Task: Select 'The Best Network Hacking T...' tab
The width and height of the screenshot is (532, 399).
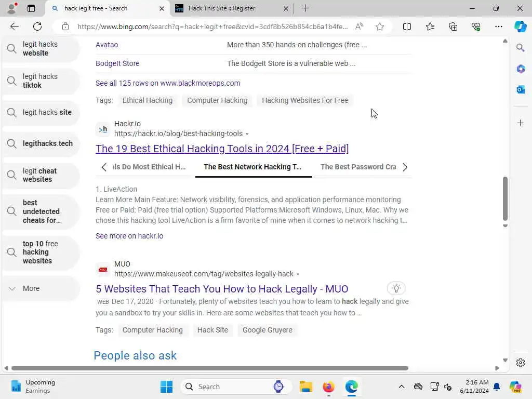Action: click(x=253, y=167)
